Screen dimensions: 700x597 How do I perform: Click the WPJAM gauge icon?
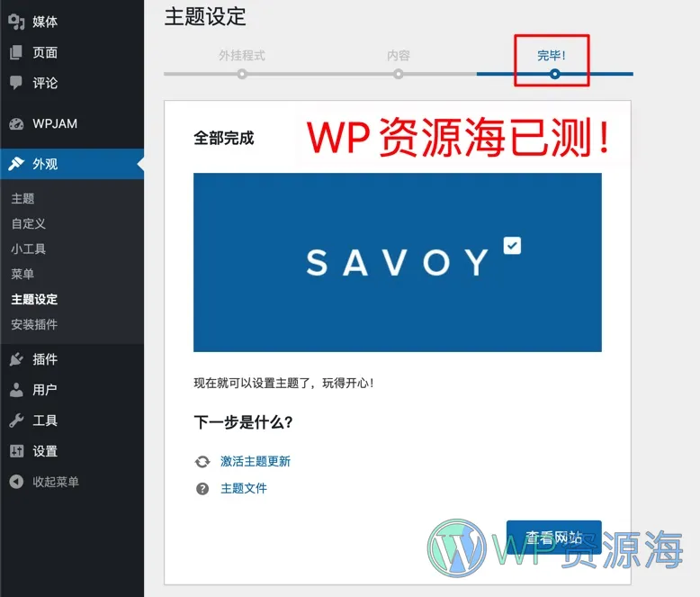[16, 123]
